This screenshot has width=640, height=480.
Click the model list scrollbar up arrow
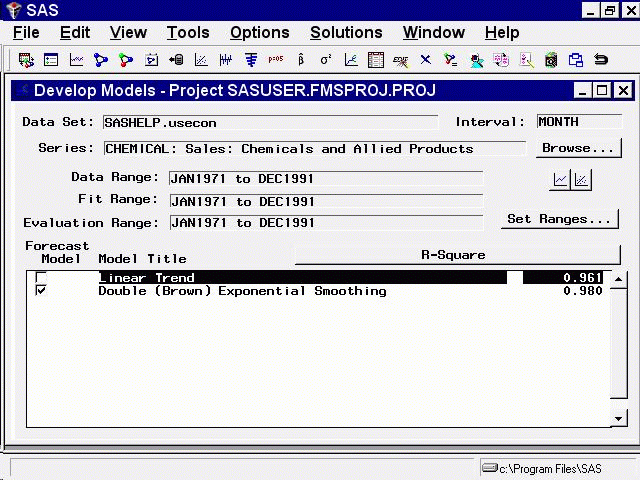point(619,279)
